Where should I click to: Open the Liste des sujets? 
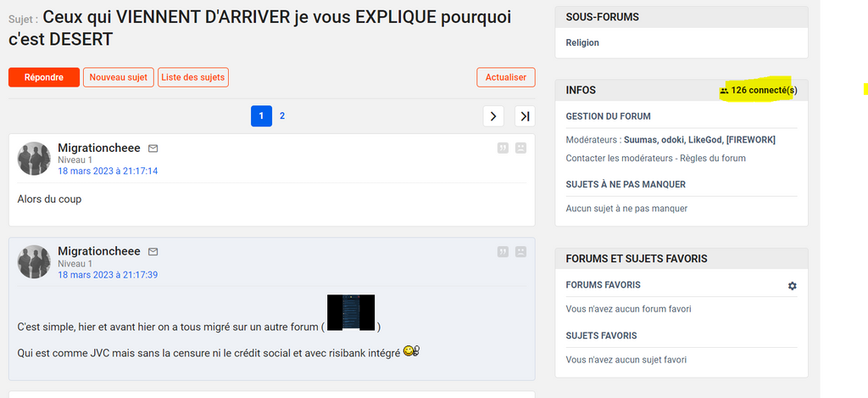click(193, 77)
